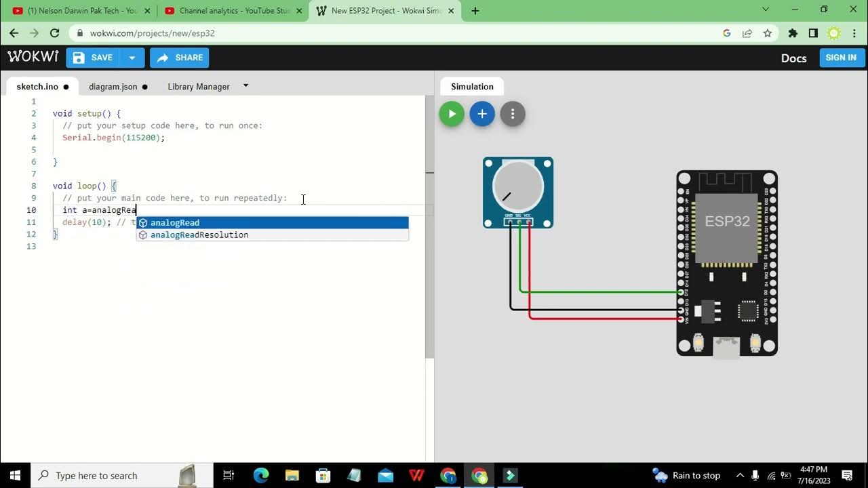Open WPS Office from taskbar
This screenshot has width=868, height=488.
coord(417,475)
